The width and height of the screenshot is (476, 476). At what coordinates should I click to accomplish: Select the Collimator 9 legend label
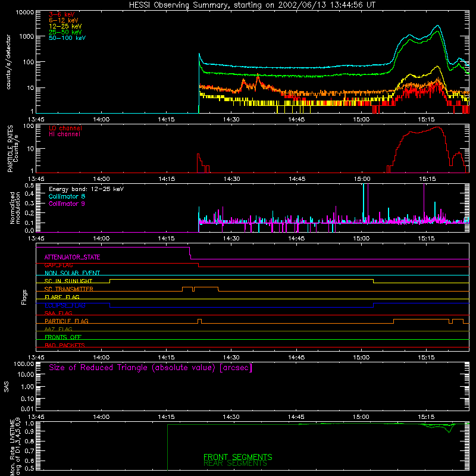[x=67, y=203]
